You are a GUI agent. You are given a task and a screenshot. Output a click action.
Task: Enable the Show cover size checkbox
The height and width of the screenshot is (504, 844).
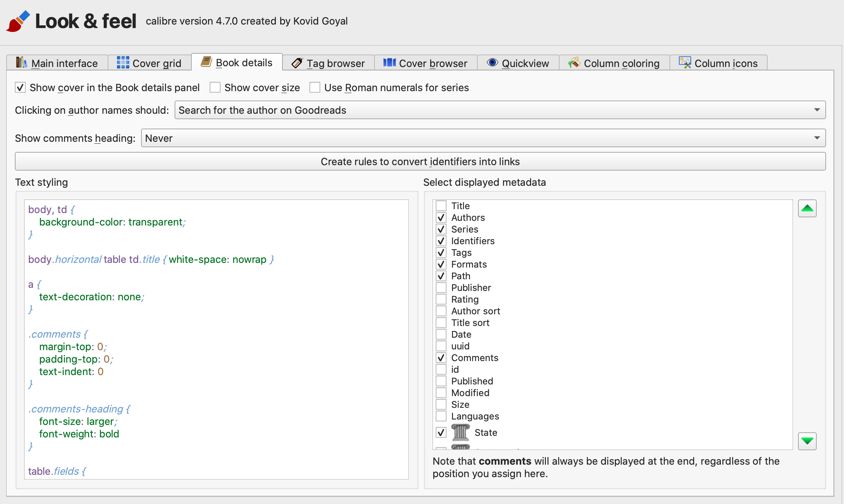[x=215, y=88]
